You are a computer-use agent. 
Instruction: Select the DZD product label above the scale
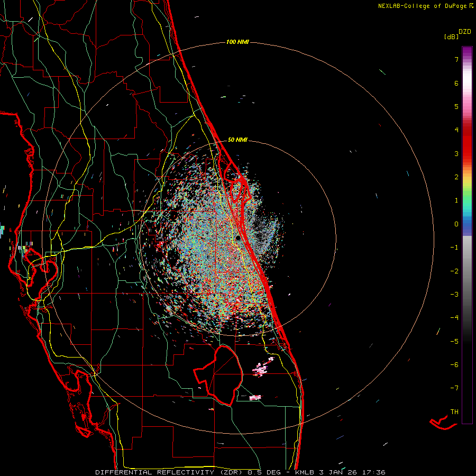[465, 32]
